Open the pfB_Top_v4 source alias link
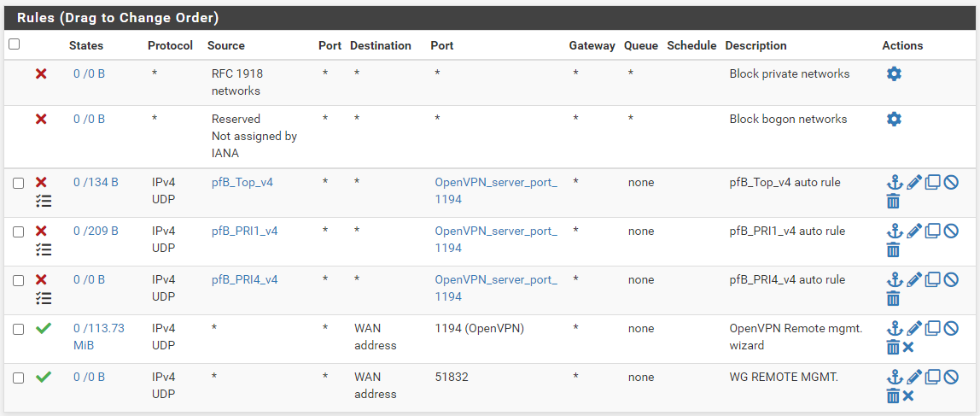 pos(242,183)
